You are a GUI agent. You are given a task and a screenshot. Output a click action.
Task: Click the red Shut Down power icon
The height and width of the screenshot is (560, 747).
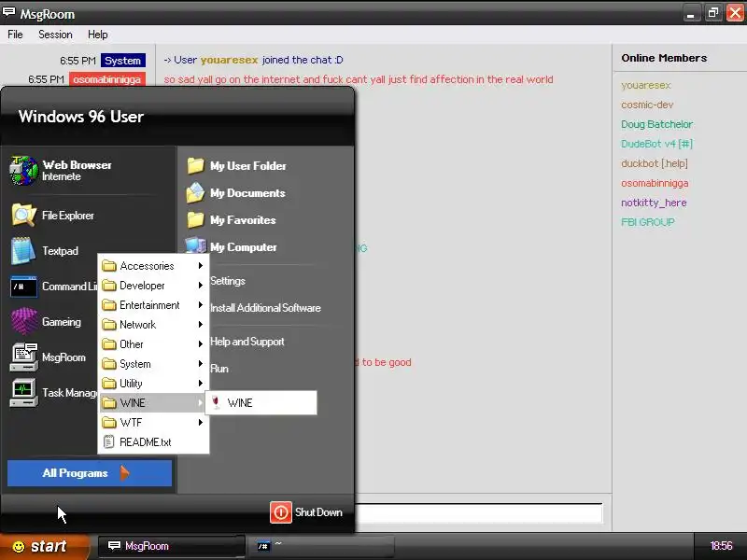pyautogui.click(x=281, y=512)
